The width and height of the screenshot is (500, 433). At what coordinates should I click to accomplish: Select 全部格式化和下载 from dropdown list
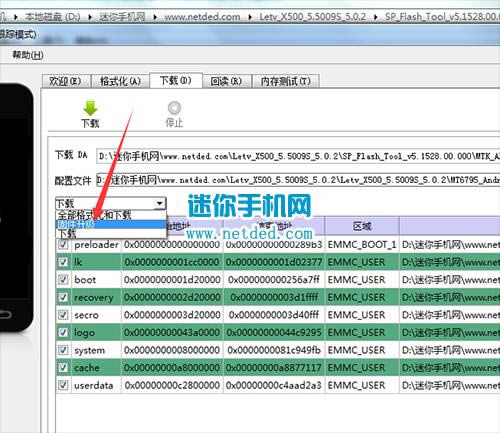click(x=111, y=215)
